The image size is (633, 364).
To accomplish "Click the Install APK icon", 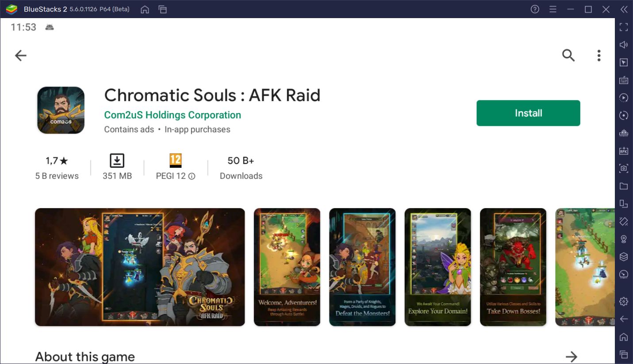I will point(624,151).
